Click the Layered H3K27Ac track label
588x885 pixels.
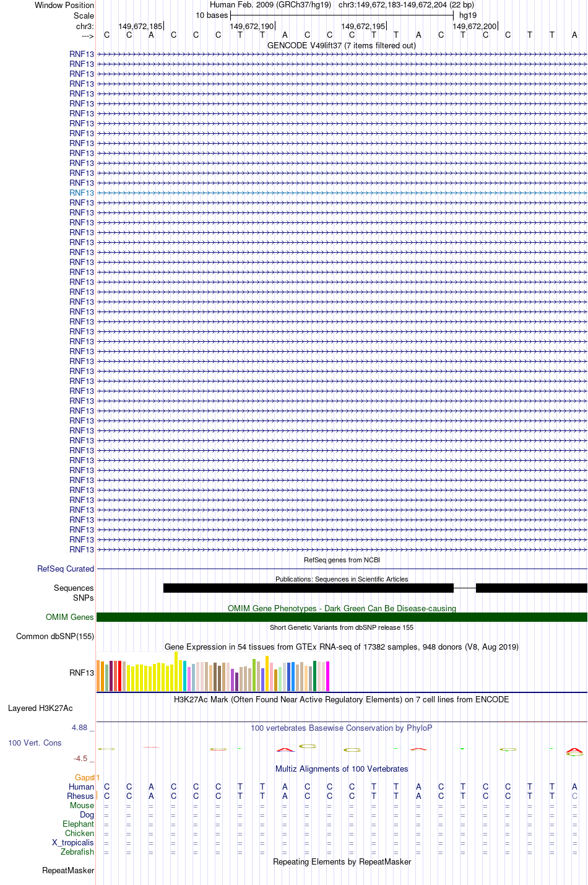(x=40, y=708)
